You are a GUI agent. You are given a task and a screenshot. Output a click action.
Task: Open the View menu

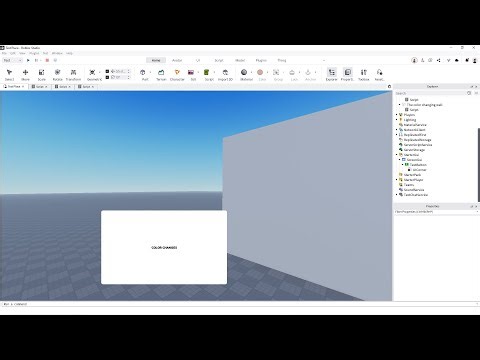22,53
